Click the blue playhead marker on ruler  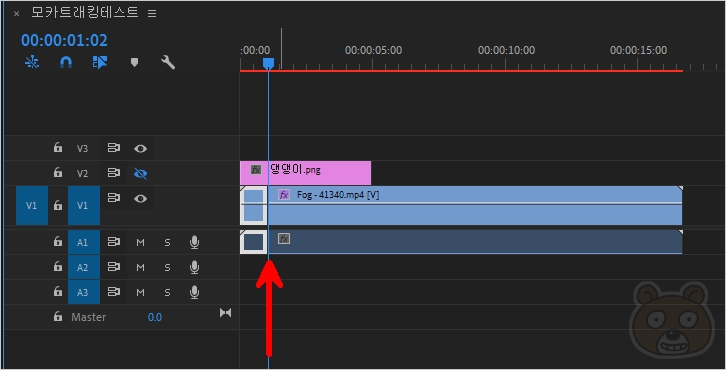(269, 63)
